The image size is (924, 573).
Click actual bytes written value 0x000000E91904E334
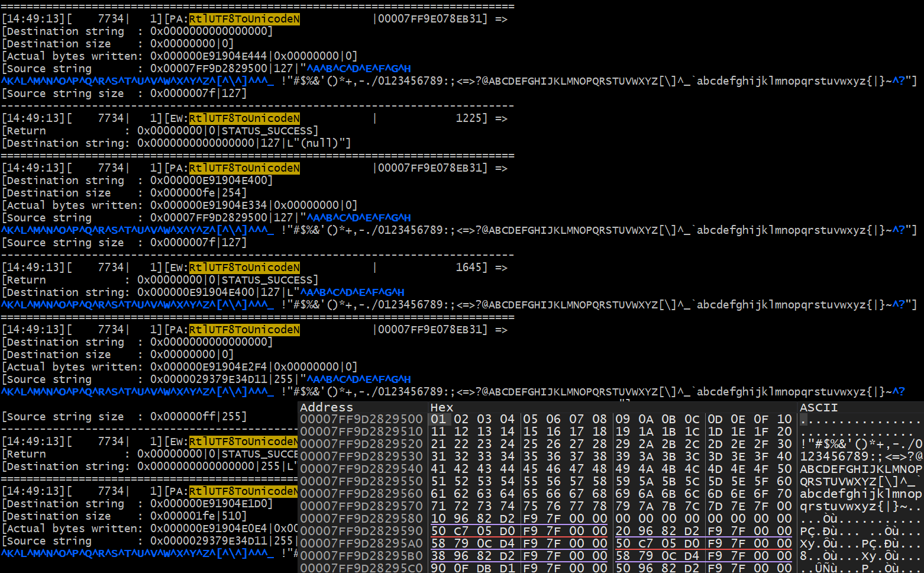pyautogui.click(x=209, y=205)
